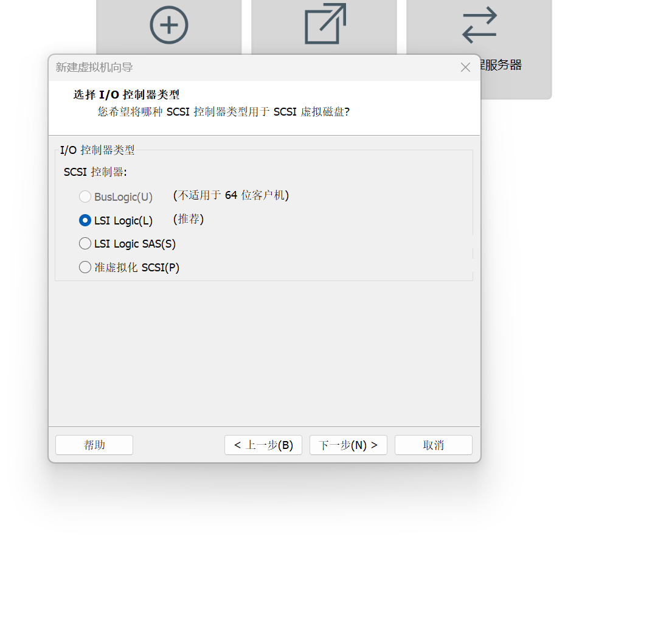Click the 不适用于 64 位客户机 note

coord(232,196)
